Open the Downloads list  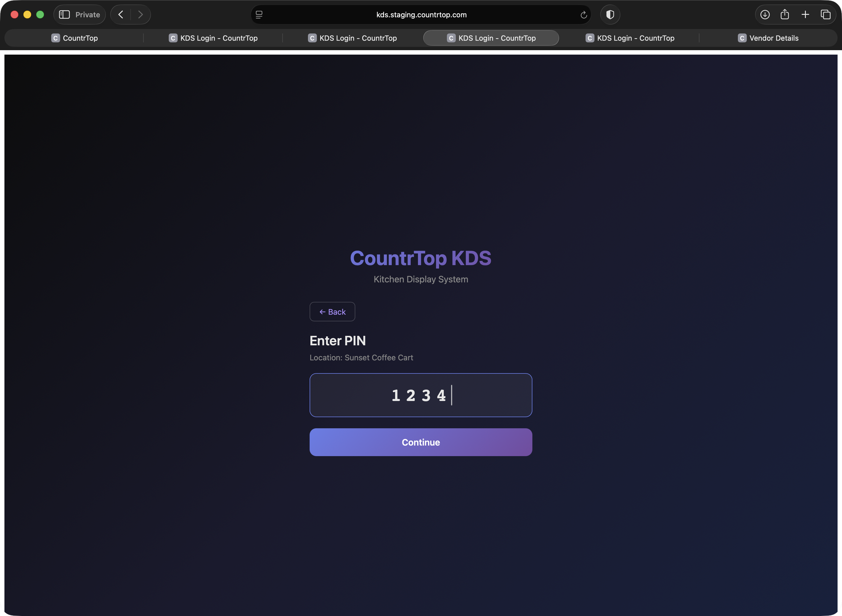click(x=765, y=14)
